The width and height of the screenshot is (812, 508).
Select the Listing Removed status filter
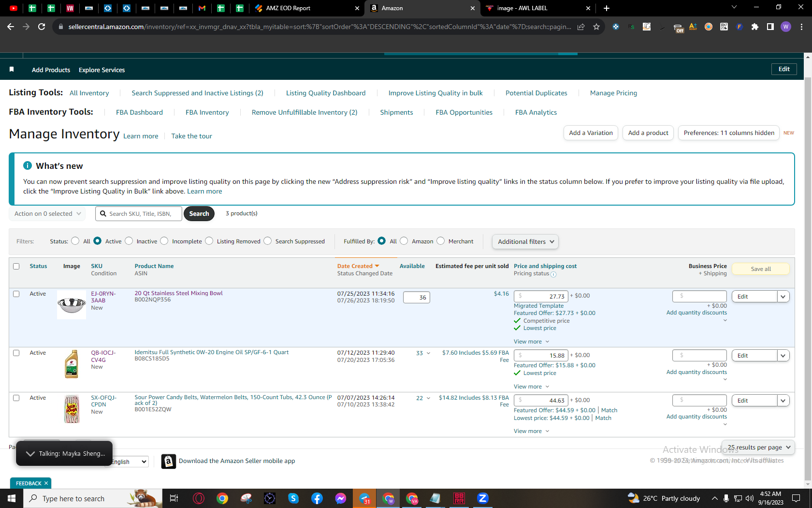click(209, 241)
